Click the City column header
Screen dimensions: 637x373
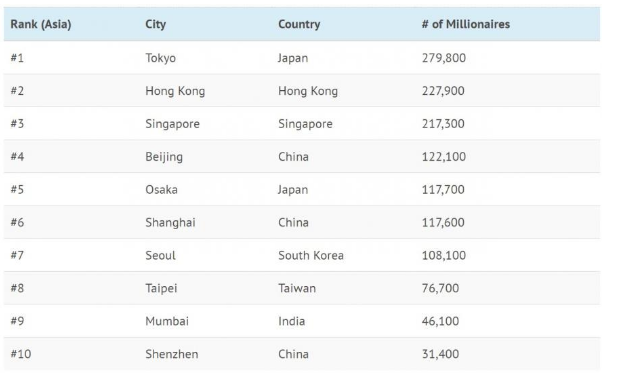tap(156, 24)
